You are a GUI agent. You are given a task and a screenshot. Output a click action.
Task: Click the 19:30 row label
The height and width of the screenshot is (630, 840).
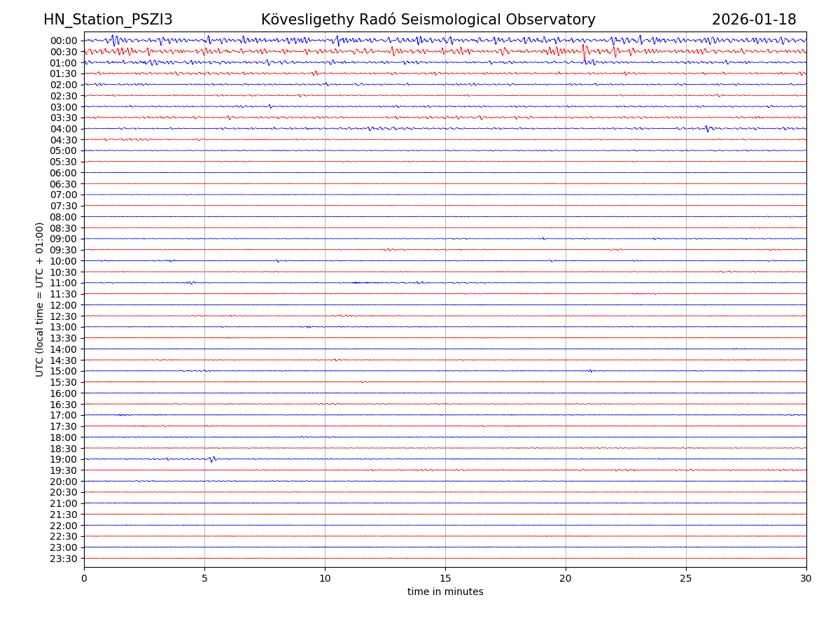click(x=64, y=470)
